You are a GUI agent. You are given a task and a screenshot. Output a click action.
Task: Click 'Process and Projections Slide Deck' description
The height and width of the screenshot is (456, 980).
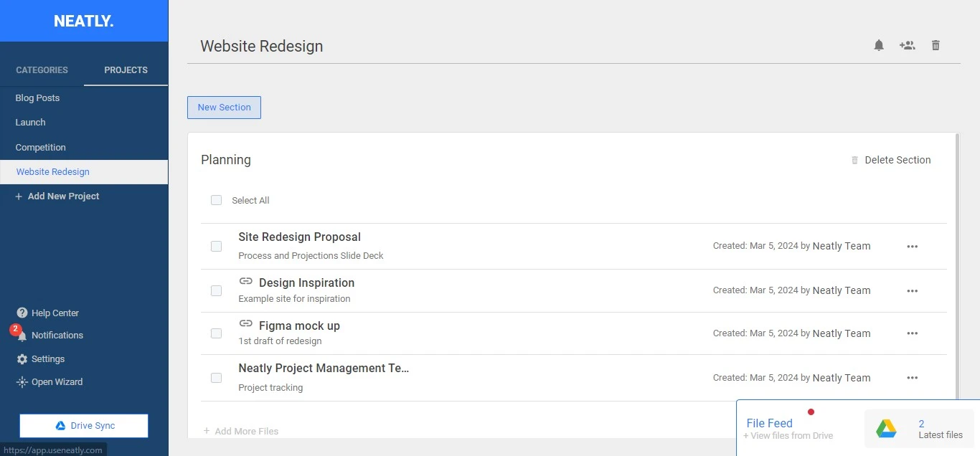(x=311, y=256)
